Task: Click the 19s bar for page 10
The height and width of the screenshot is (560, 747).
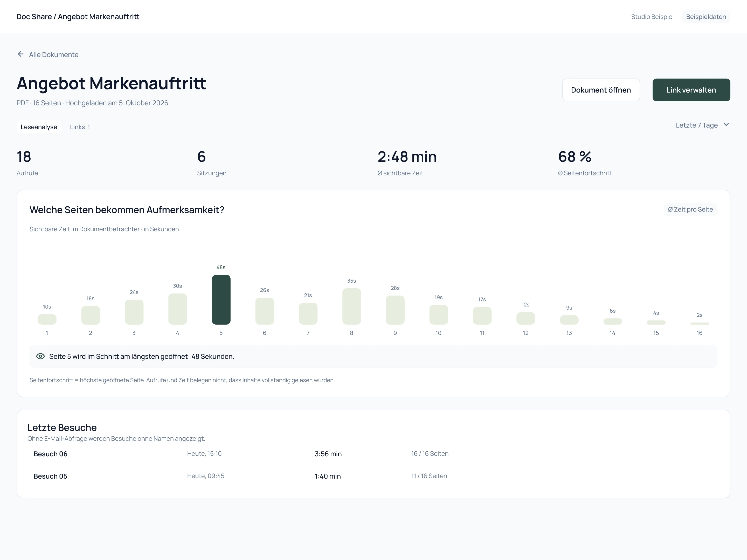Action: 439,315
